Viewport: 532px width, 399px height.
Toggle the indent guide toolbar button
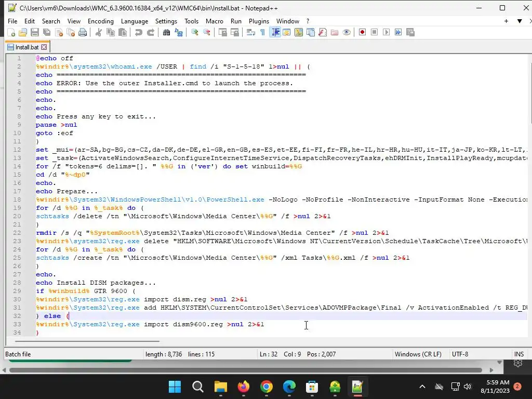pos(275,32)
